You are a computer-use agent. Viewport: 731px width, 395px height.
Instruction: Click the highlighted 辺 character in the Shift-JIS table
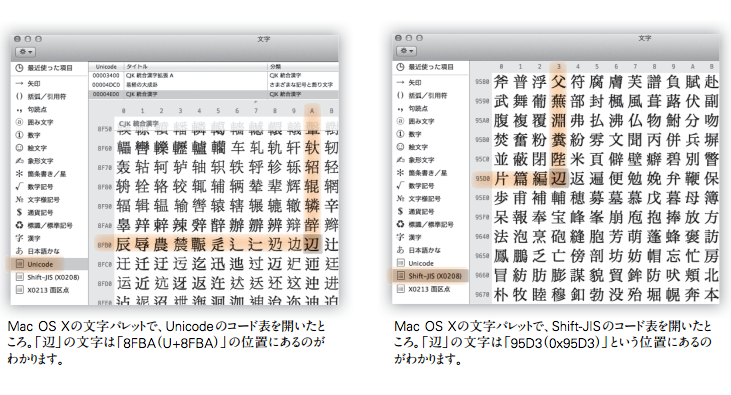[x=559, y=178]
